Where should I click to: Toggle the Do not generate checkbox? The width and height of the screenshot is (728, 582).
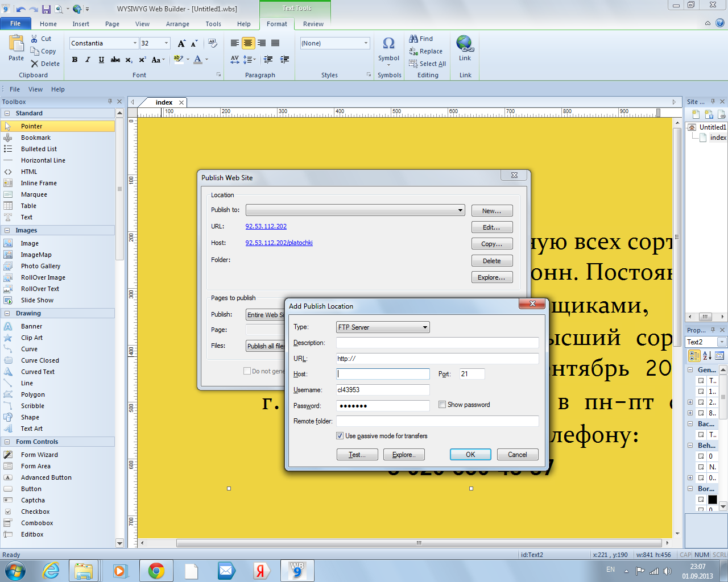click(247, 371)
